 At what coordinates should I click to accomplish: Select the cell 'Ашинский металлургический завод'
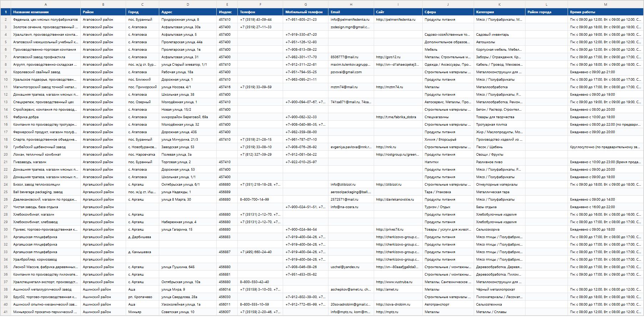(46, 290)
